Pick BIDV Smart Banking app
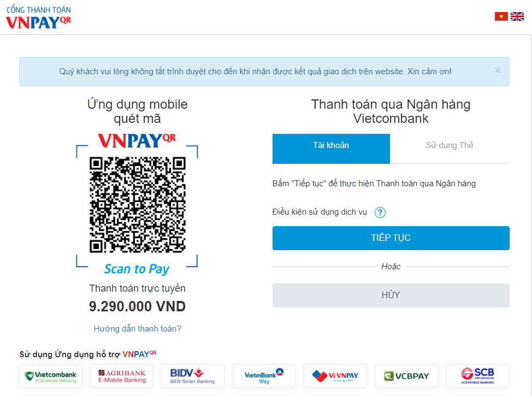The width and height of the screenshot is (532, 396). tap(193, 376)
